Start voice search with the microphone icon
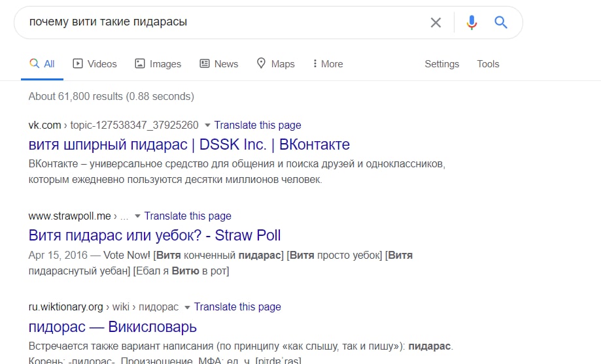 472,23
